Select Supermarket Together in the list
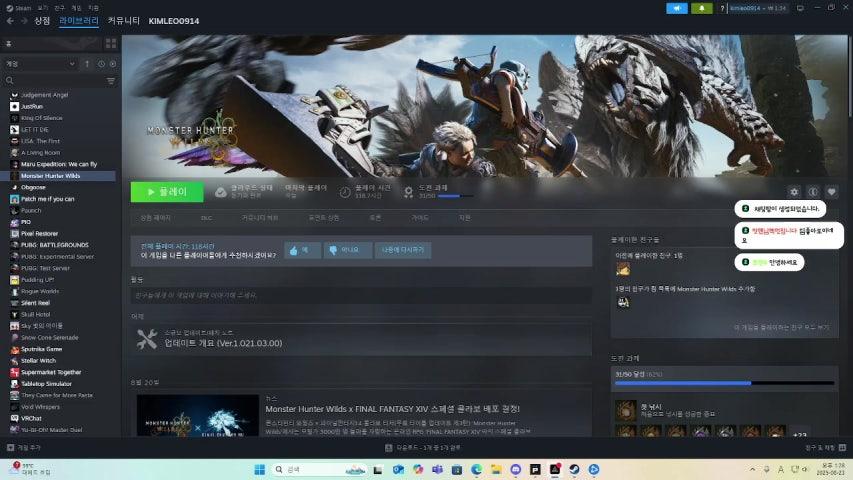The width and height of the screenshot is (853, 480). [51, 372]
